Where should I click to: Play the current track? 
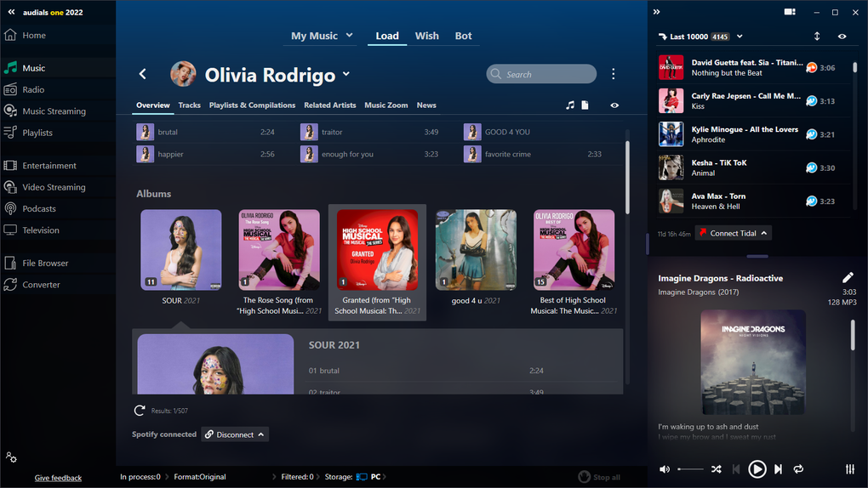pyautogui.click(x=757, y=469)
